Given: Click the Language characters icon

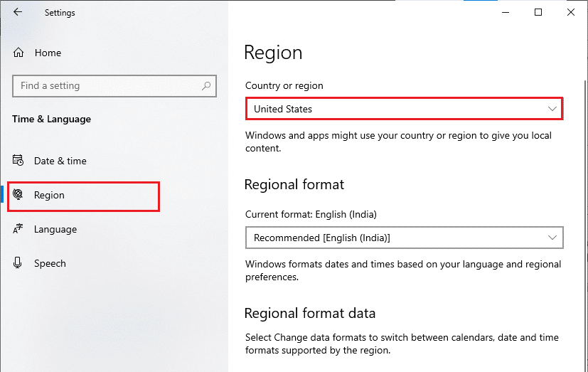Looking at the screenshot, I should point(18,229).
